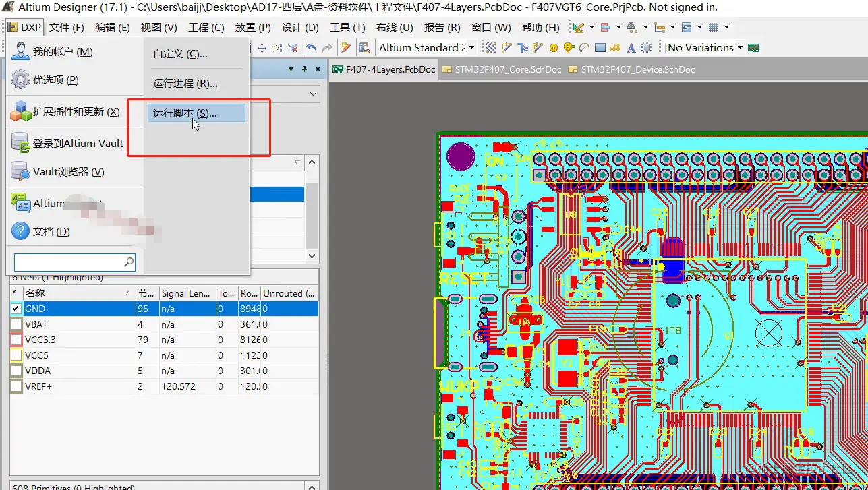The width and height of the screenshot is (868, 490).
Task: Click 运行脚本 (S)... menu item
Action: pos(196,113)
